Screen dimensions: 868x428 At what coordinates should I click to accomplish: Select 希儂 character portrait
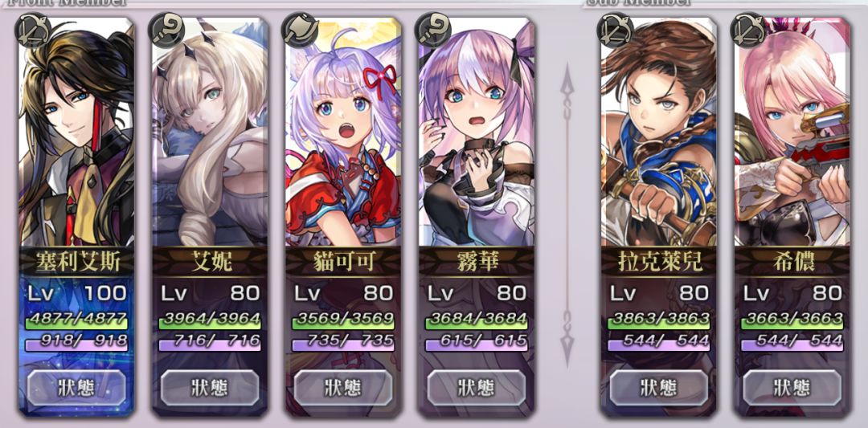pyautogui.click(x=792, y=132)
